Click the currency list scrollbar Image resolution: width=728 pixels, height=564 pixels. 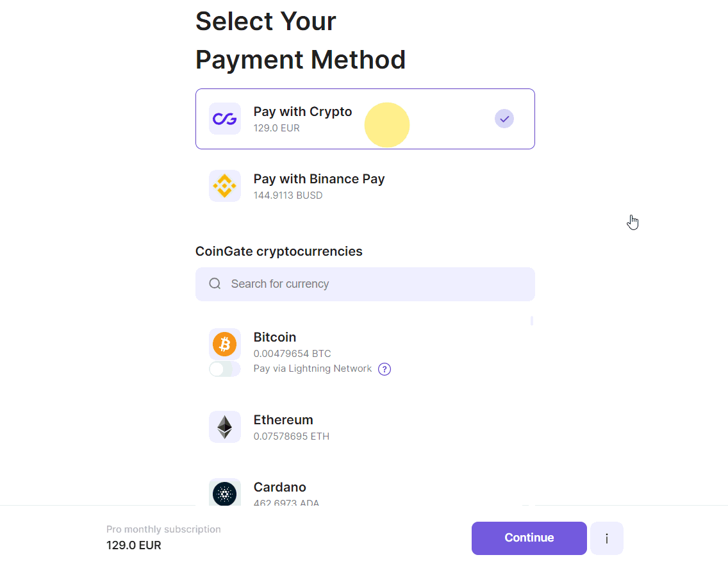532,321
